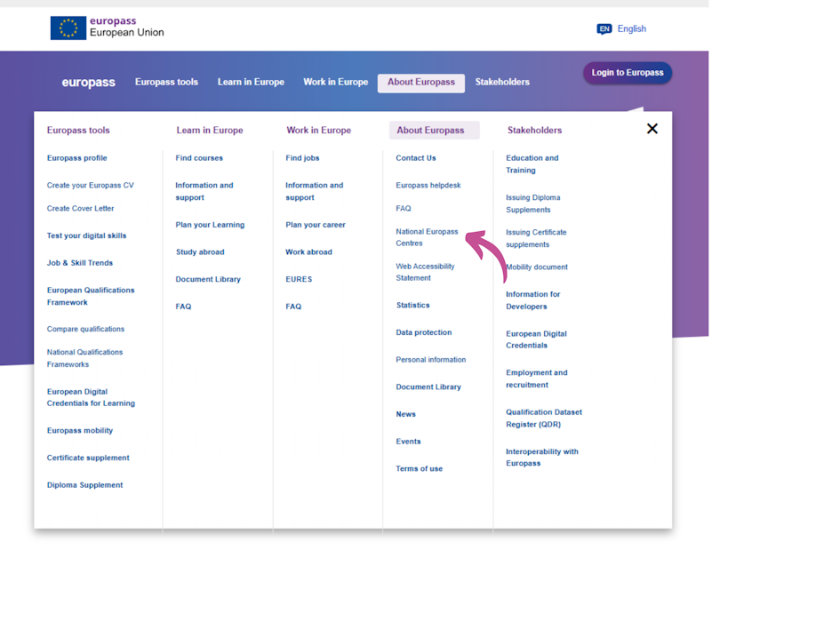Screen dimensions: 840x630
Task: Click the europass home label in navbar
Action: tap(88, 83)
